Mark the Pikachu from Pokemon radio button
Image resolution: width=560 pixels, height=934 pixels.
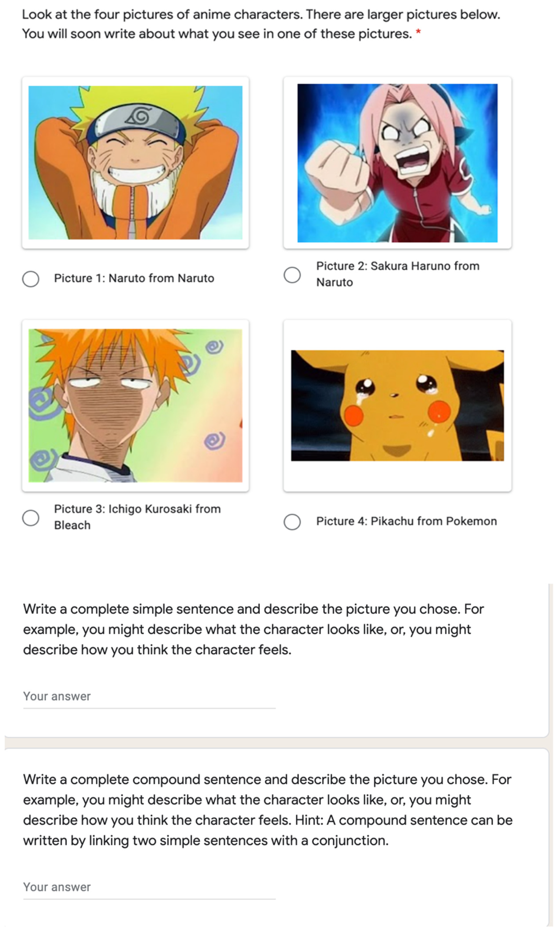pyautogui.click(x=292, y=522)
